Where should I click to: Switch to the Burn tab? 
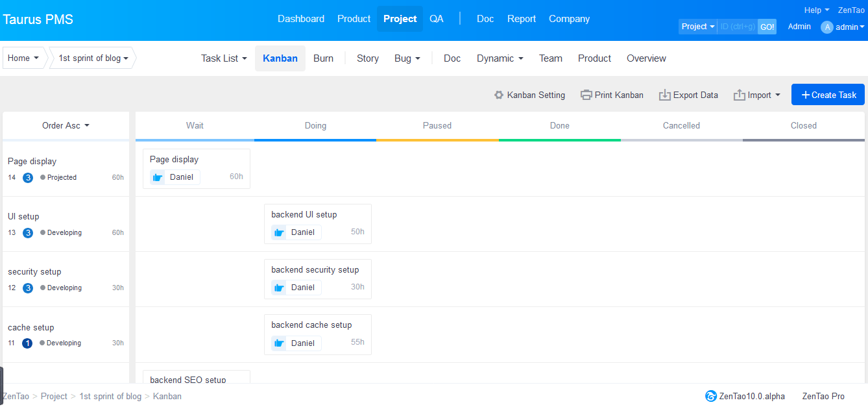tap(323, 58)
